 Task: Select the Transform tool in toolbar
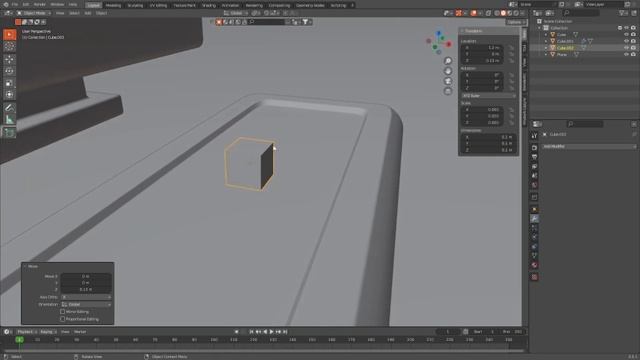pyautogui.click(x=9, y=95)
